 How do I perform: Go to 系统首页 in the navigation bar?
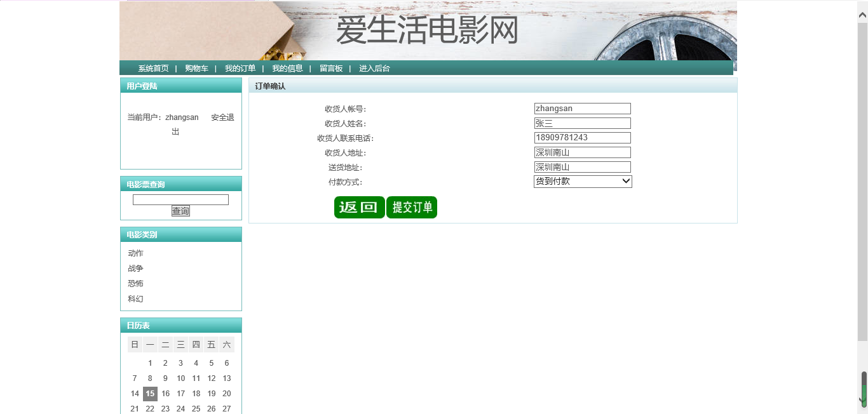[154, 69]
